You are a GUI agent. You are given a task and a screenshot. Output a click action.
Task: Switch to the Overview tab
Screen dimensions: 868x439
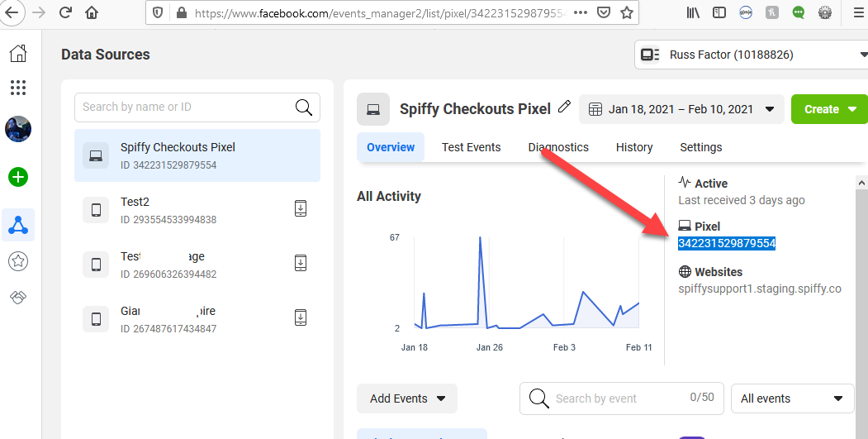tap(391, 147)
